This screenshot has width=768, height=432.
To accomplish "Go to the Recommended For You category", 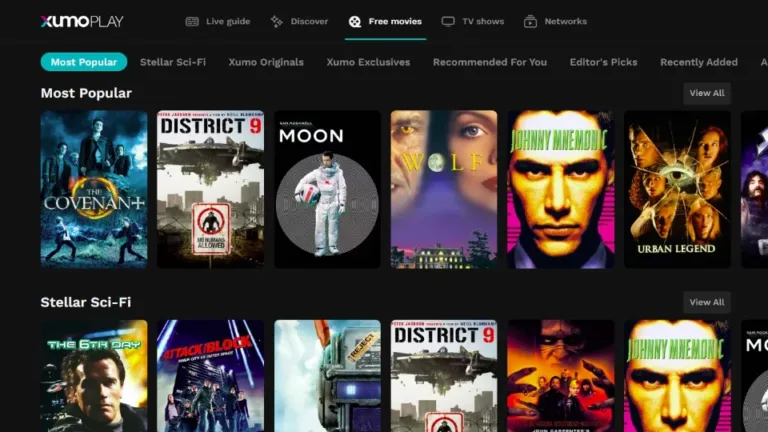I will pyautogui.click(x=490, y=62).
